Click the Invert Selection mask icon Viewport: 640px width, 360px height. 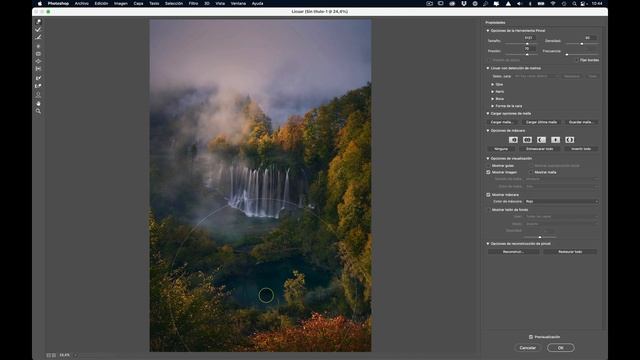coord(570,140)
